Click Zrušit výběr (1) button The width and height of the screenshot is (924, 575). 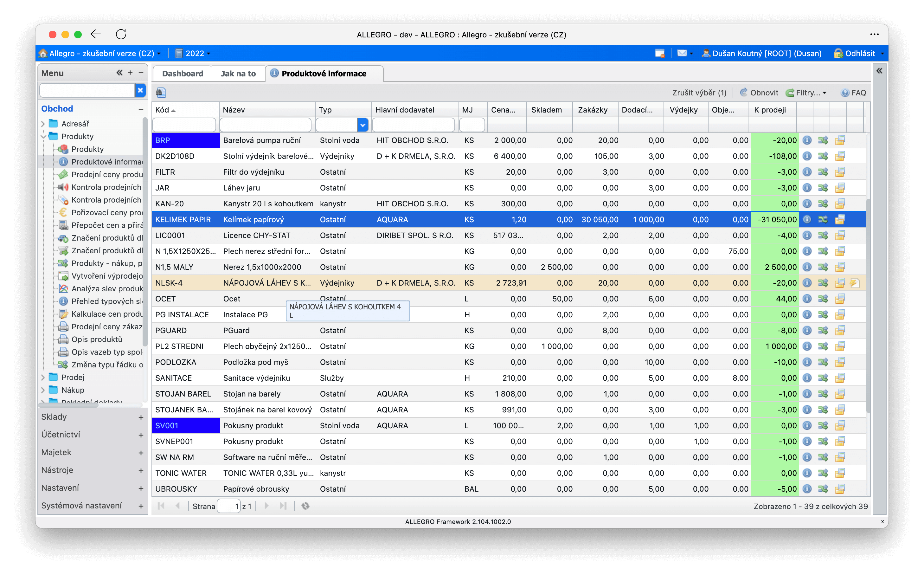699,93
